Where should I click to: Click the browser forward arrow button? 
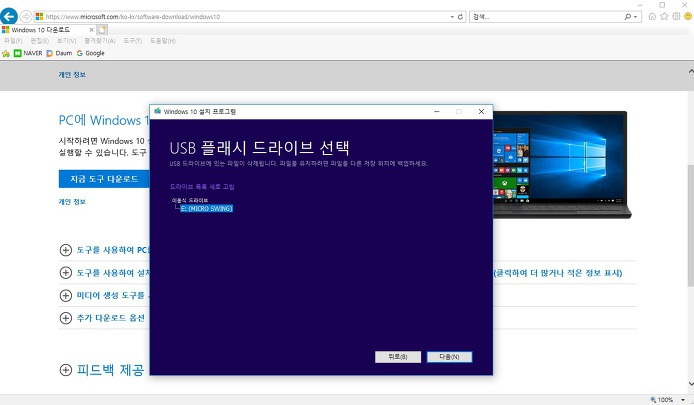pos(26,16)
